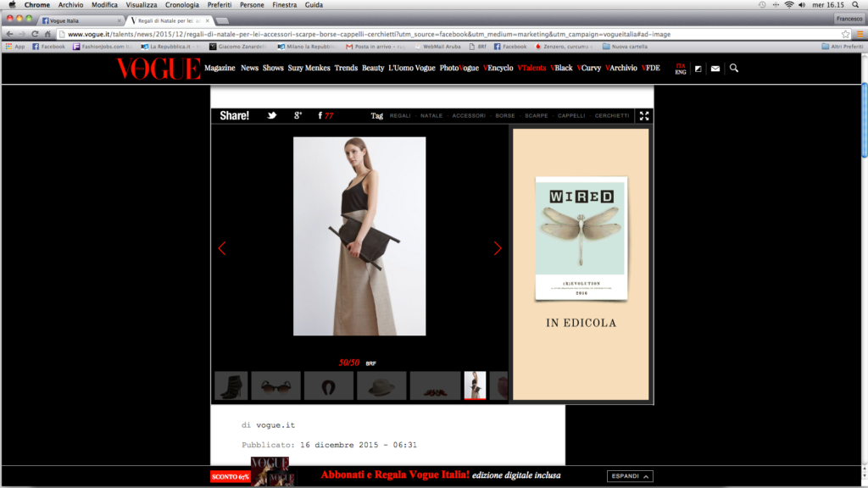
Task: Click the contrast square icon beside ITA/ENG
Action: pos(698,69)
